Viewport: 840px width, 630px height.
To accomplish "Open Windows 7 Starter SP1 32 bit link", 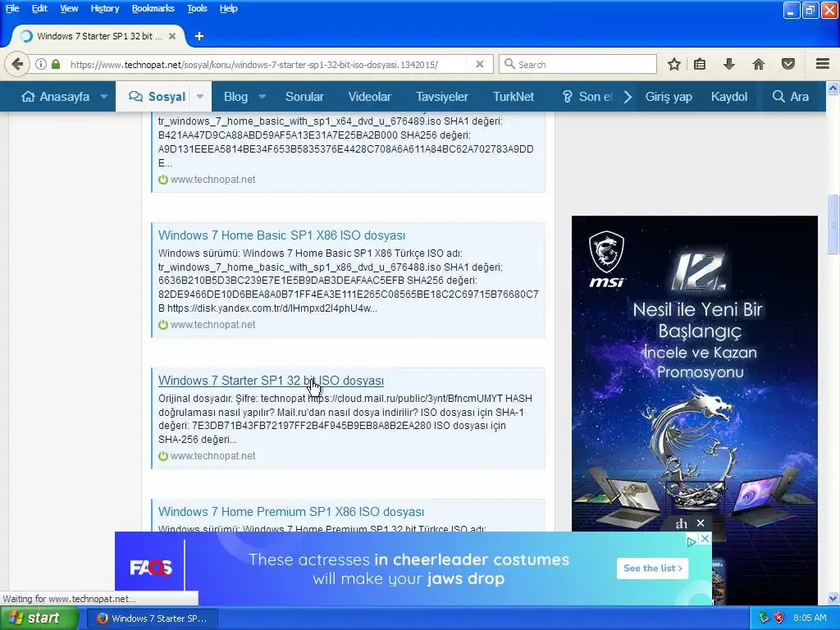I will [x=271, y=381].
